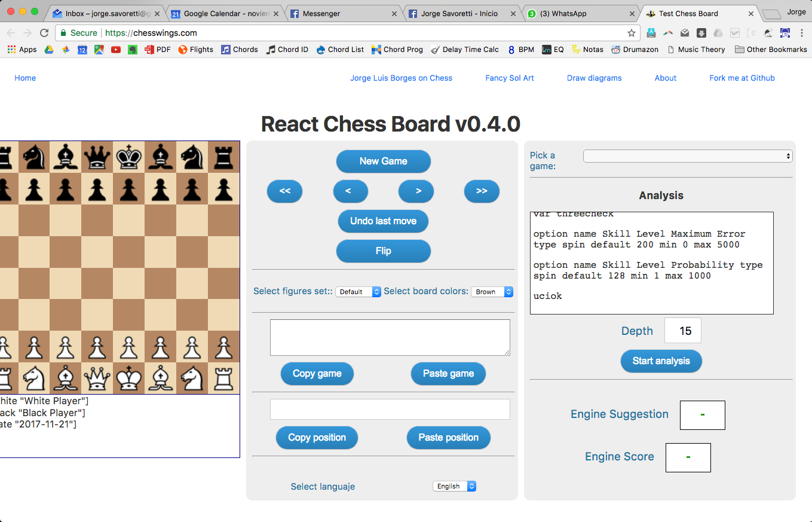
Task: Open the language dropdown showing English
Action: click(x=454, y=486)
